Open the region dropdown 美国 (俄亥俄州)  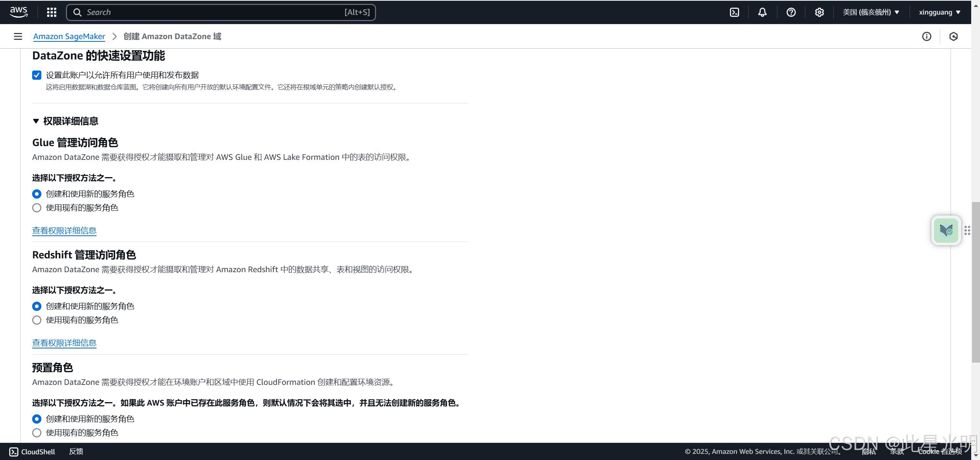tap(870, 12)
